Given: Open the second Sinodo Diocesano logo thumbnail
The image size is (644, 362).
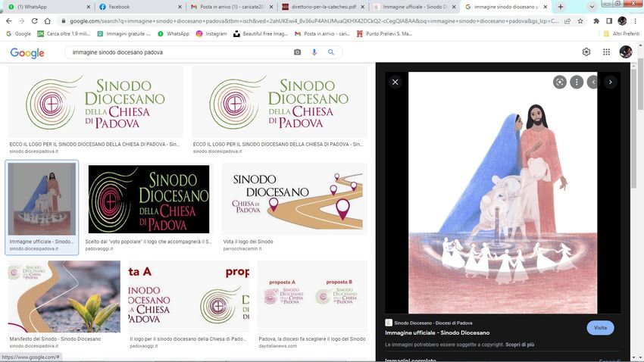Looking at the screenshot, I should [280, 101].
